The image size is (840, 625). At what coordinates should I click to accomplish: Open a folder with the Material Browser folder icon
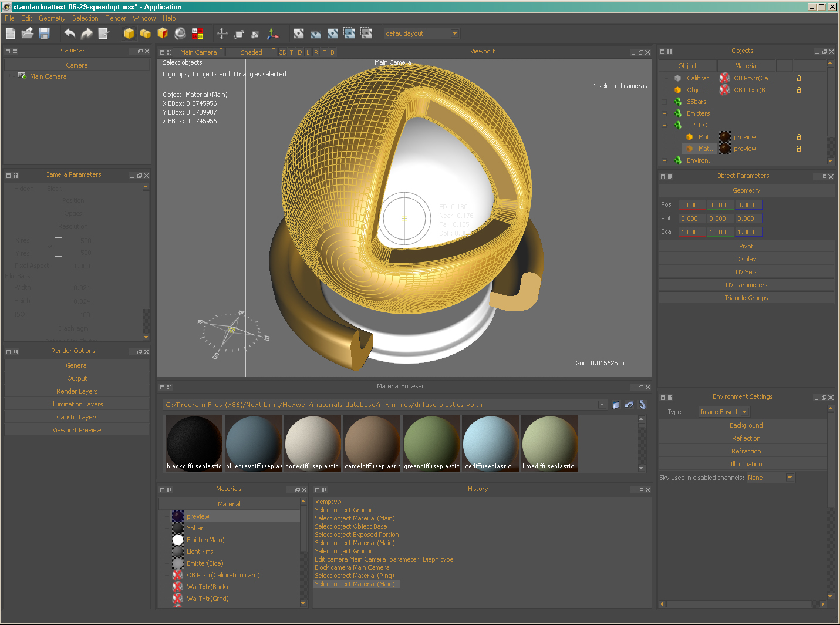616,404
